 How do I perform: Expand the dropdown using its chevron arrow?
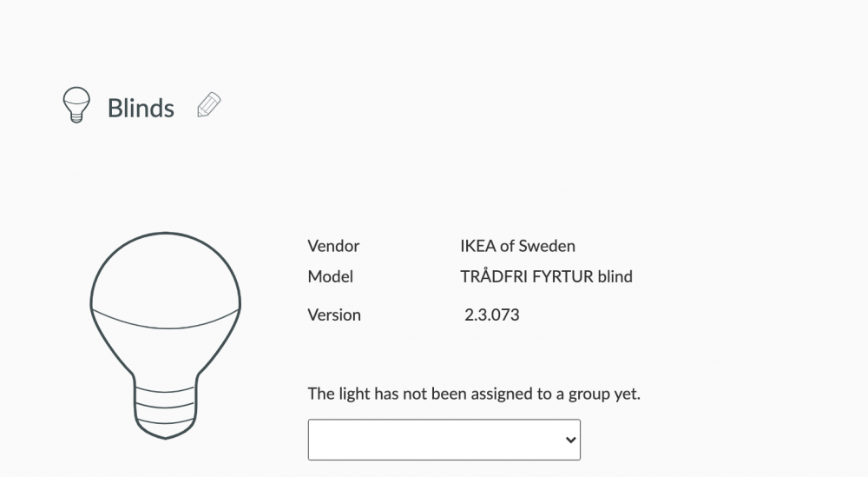pos(570,440)
